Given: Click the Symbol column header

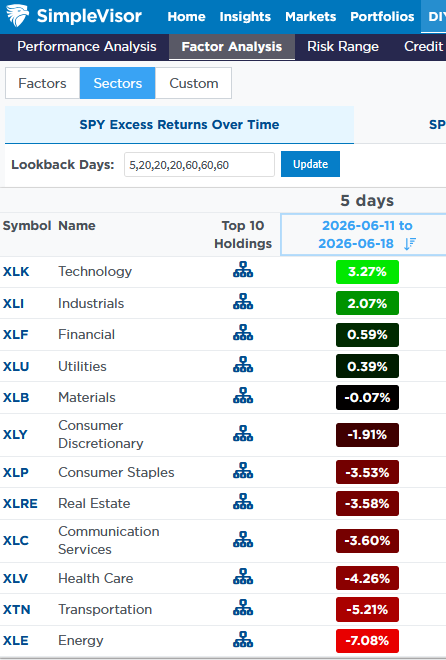Looking at the screenshot, I should coord(27,226).
